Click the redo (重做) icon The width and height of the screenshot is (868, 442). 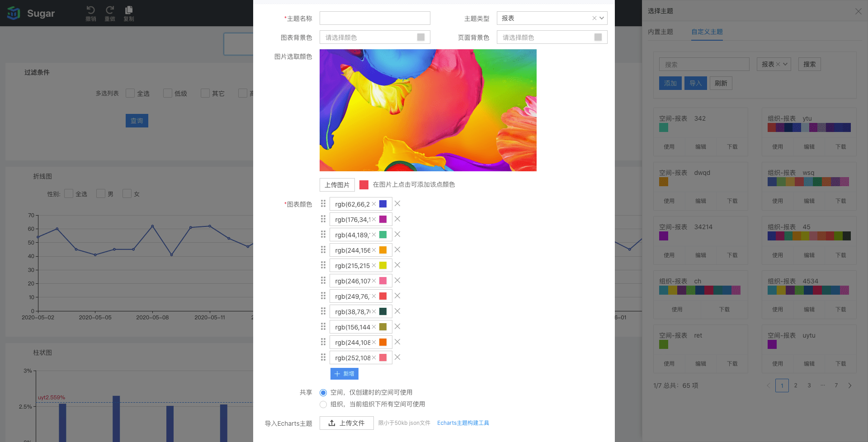(x=110, y=10)
